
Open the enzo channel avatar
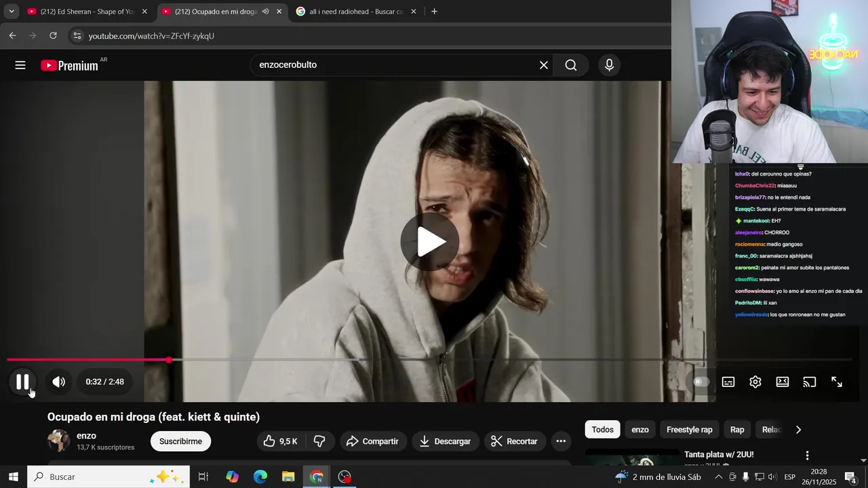pyautogui.click(x=58, y=441)
